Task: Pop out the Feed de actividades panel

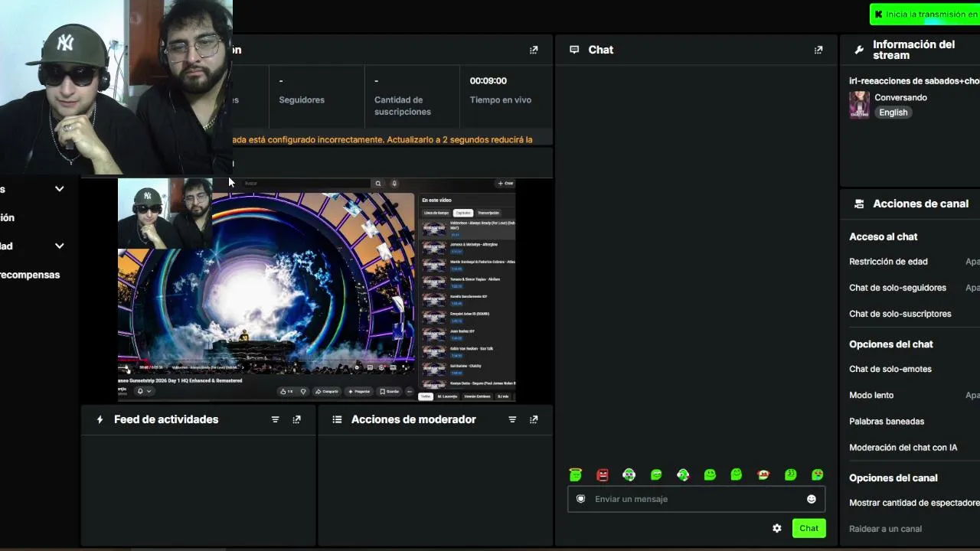Action: click(x=297, y=419)
